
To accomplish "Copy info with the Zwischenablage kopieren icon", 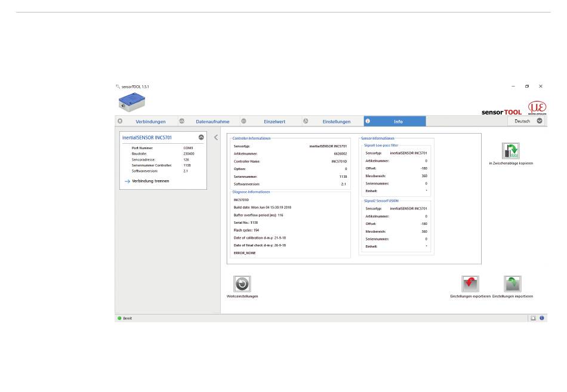I will click(x=510, y=150).
